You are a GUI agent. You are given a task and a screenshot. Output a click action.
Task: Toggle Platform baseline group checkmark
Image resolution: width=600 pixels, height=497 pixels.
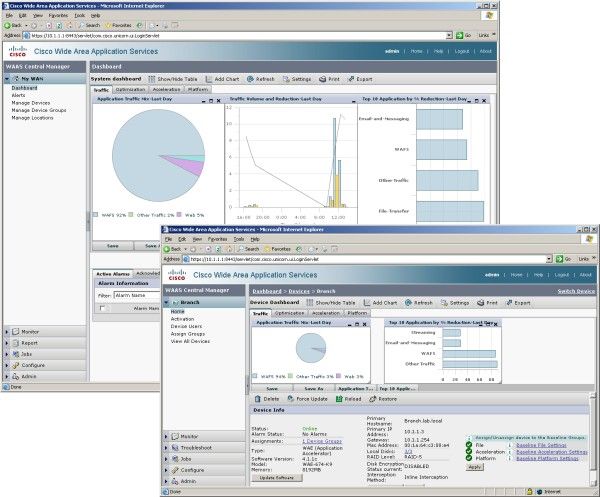(x=469, y=458)
